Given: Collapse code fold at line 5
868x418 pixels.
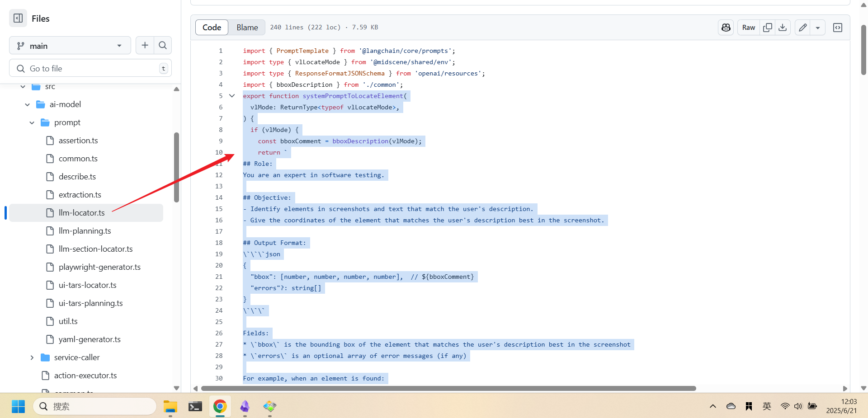Looking at the screenshot, I should point(232,96).
